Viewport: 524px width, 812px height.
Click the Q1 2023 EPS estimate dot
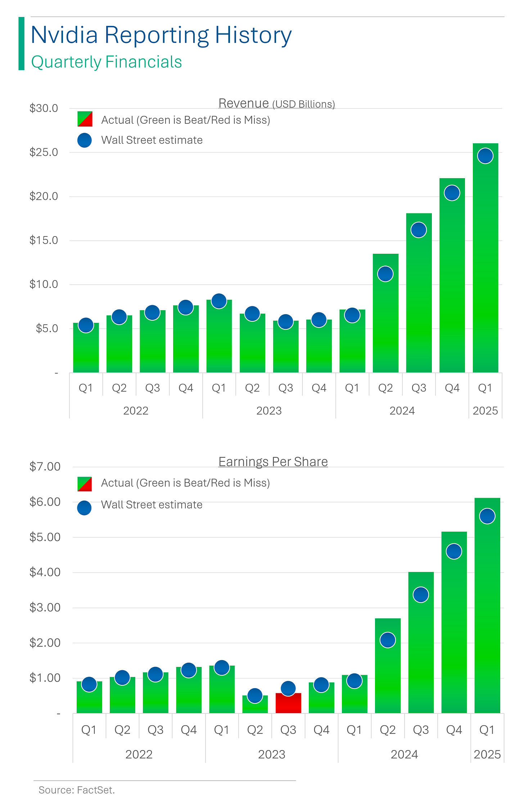(222, 668)
